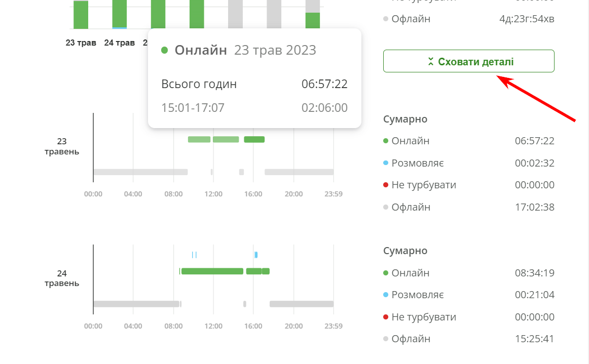The height and width of the screenshot is (364, 589).
Task: Select the 23 трав label on the bar chart
Action: (81, 43)
